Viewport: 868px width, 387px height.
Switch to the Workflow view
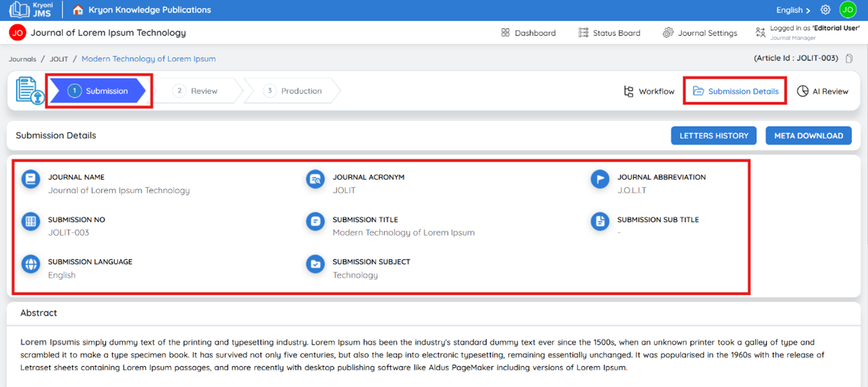coord(649,91)
